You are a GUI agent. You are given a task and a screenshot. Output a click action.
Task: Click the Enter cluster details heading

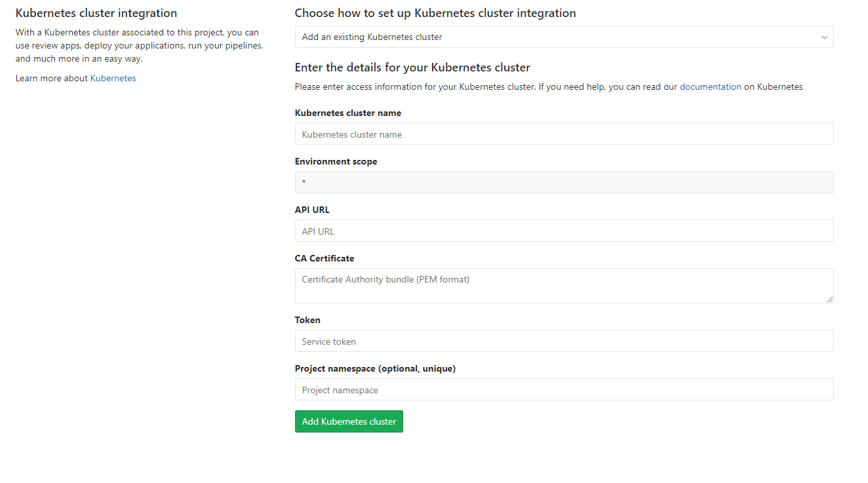tap(412, 68)
